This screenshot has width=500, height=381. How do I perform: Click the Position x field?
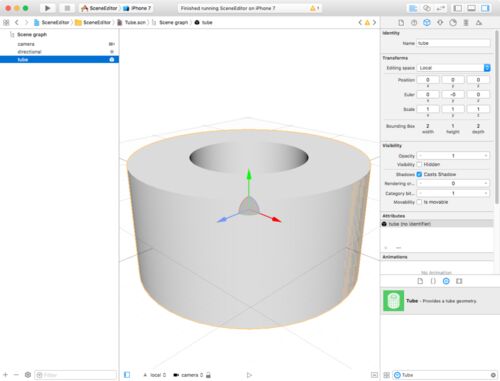[x=428, y=80]
